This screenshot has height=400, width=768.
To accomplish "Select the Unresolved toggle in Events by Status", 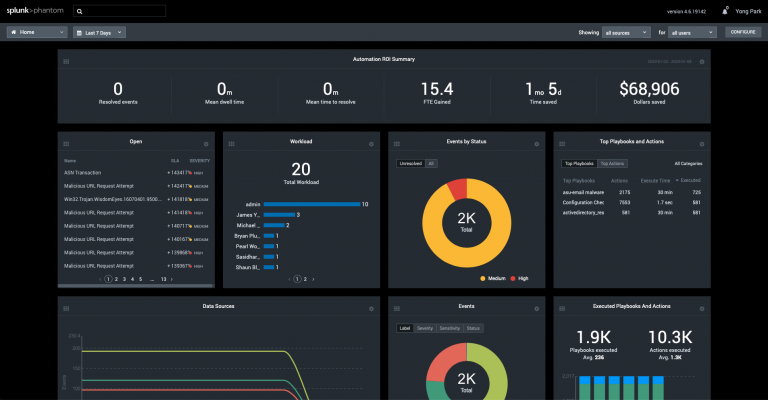I will click(410, 164).
